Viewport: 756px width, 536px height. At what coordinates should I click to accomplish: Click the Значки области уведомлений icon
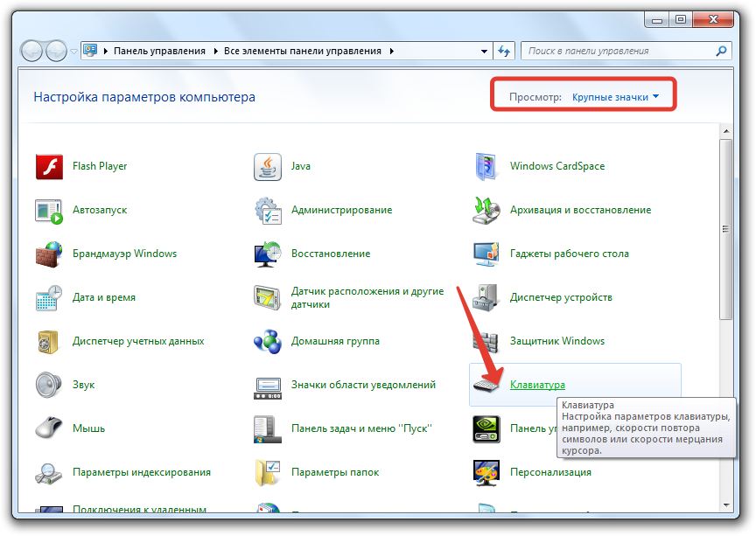click(268, 388)
